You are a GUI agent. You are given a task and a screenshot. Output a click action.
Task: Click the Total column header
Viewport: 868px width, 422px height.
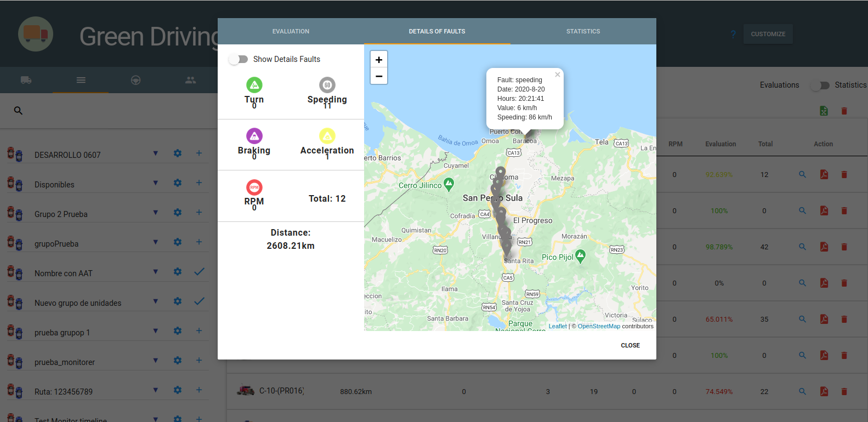pyautogui.click(x=765, y=144)
